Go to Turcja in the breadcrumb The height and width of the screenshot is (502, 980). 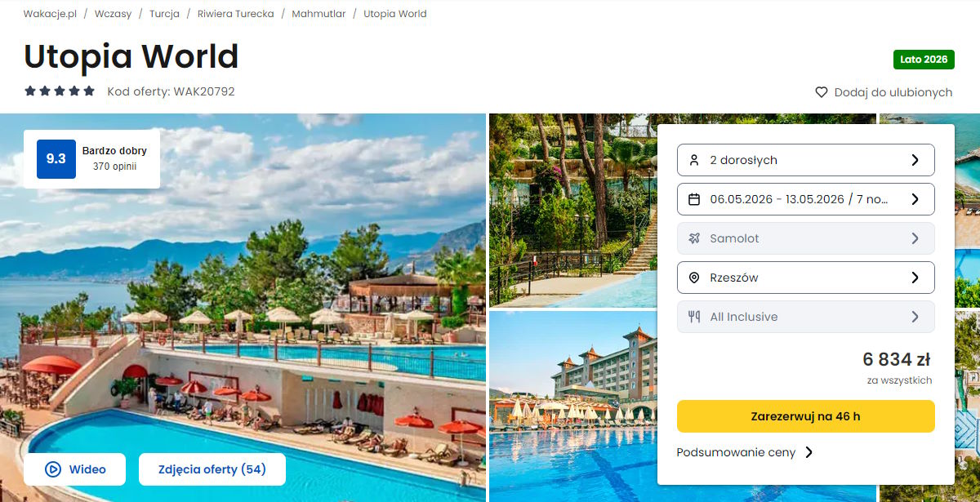point(164,14)
